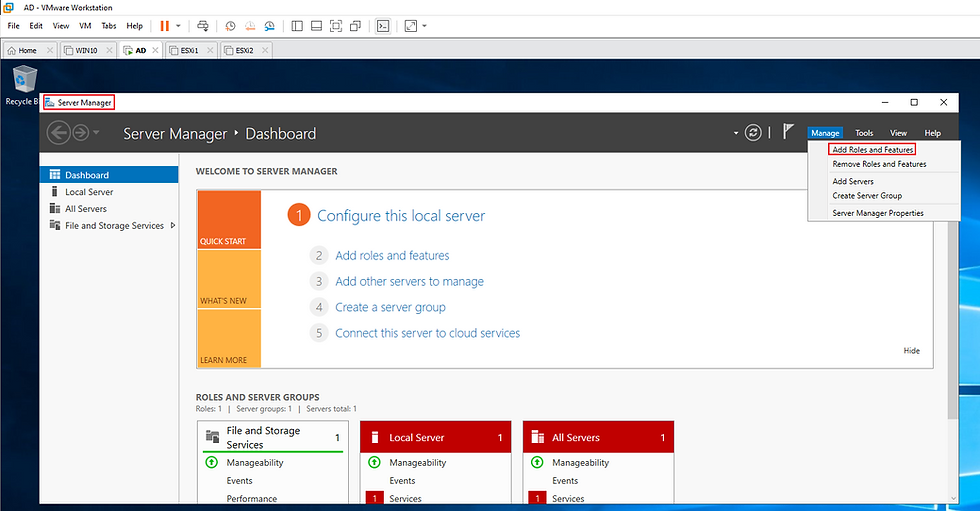Click the Refresh dashboard icon
Image resolution: width=980 pixels, height=511 pixels.
tap(753, 132)
